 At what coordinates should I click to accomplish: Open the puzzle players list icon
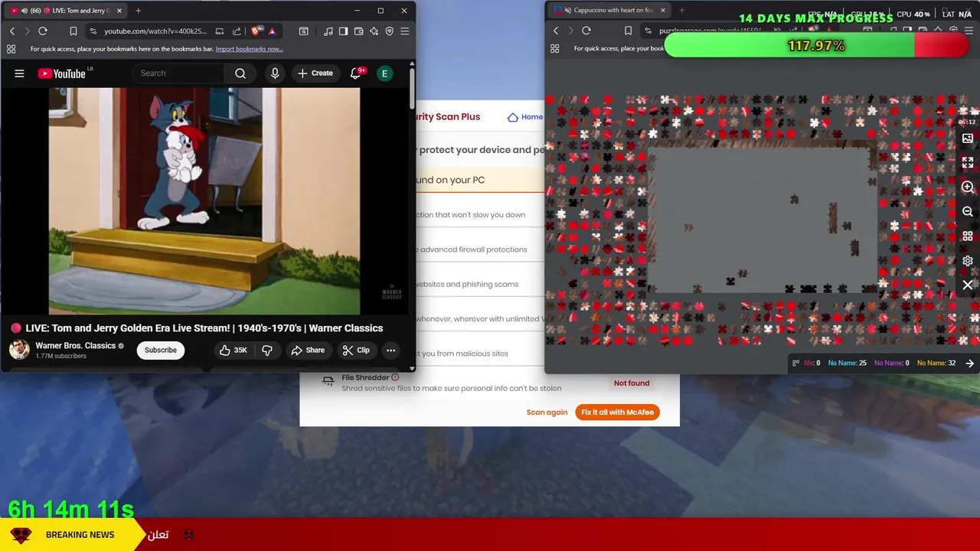click(795, 364)
